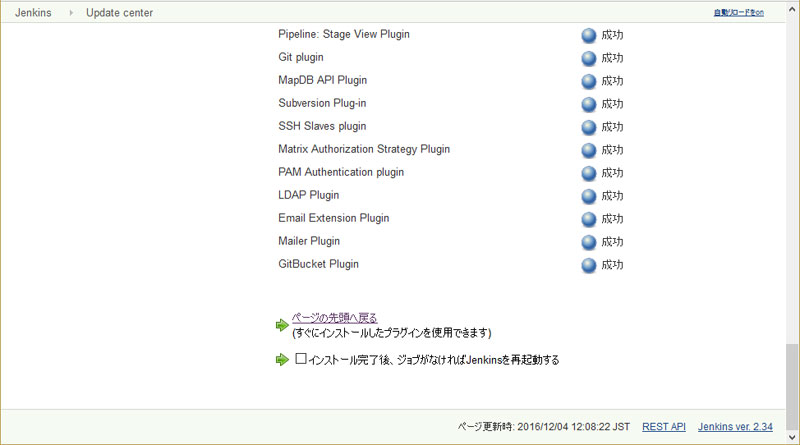The image size is (800, 445).
Task: Click the blue status ball for Mailer Plugin
Action: [589, 242]
